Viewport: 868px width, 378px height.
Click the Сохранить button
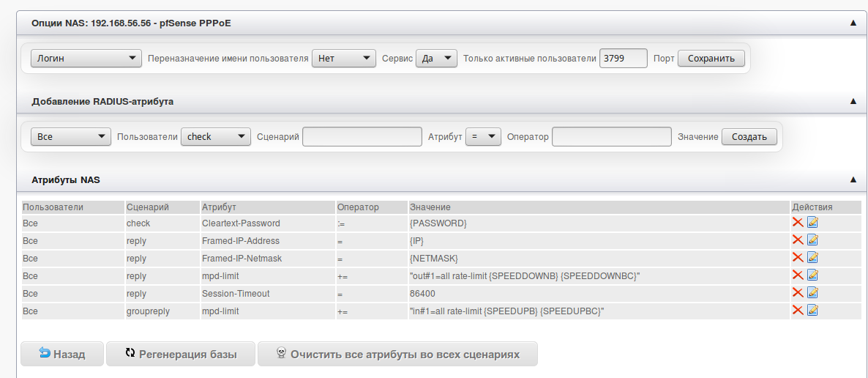tap(711, 59)
